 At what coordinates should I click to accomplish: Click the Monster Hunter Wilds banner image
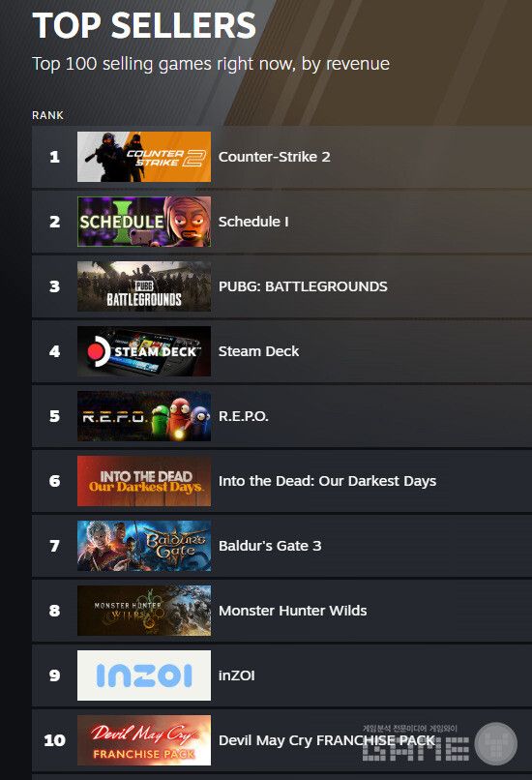point(144,611)
